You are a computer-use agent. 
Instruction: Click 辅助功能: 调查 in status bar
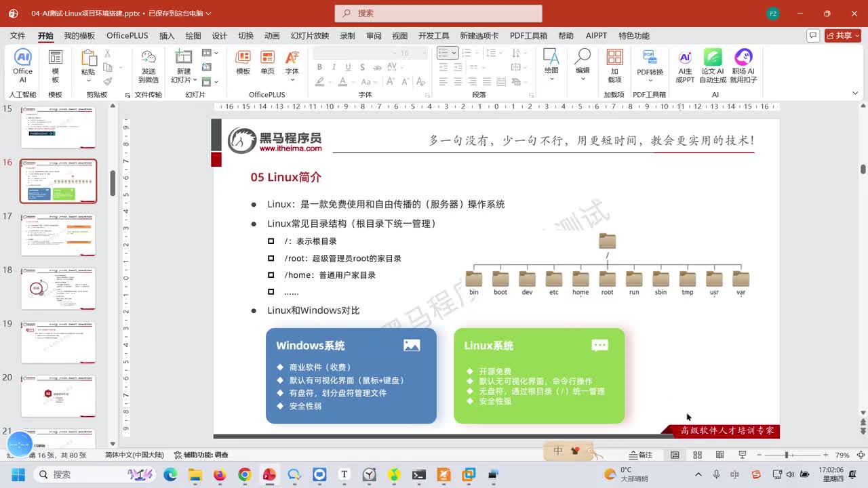tap(201, 455)
